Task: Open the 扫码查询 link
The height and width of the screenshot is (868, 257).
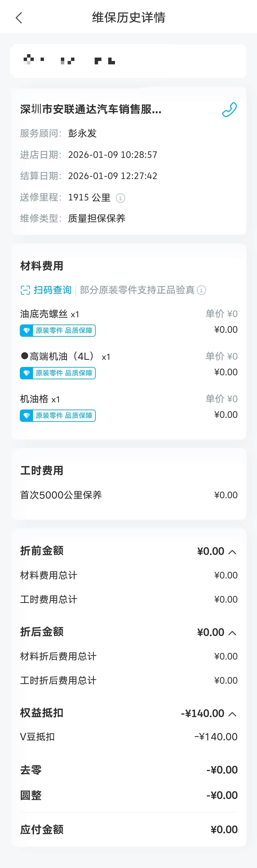Action: [52, 290]
